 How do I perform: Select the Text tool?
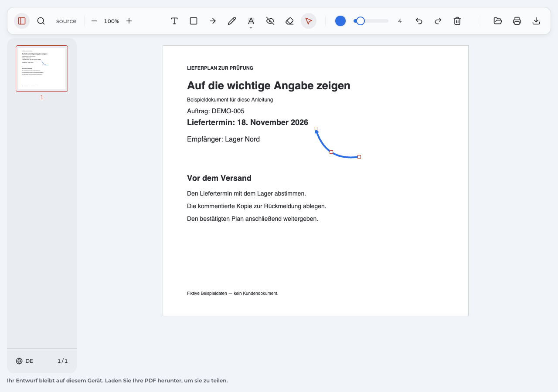pyautogui.click(x=174, y=21)
